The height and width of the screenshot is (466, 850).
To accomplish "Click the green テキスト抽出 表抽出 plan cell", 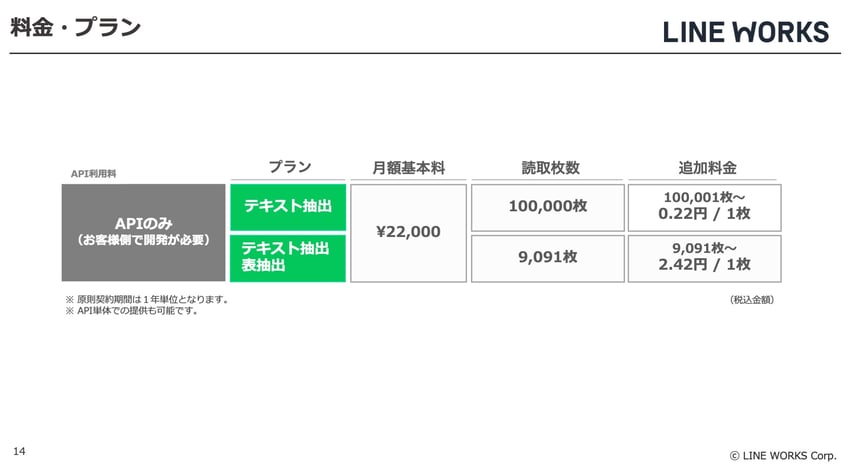I will pyautogui.click(x=288, y=257).
